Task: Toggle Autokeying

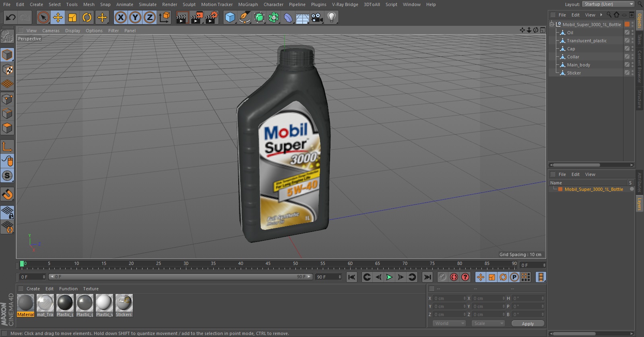Action: pos(454,277)
